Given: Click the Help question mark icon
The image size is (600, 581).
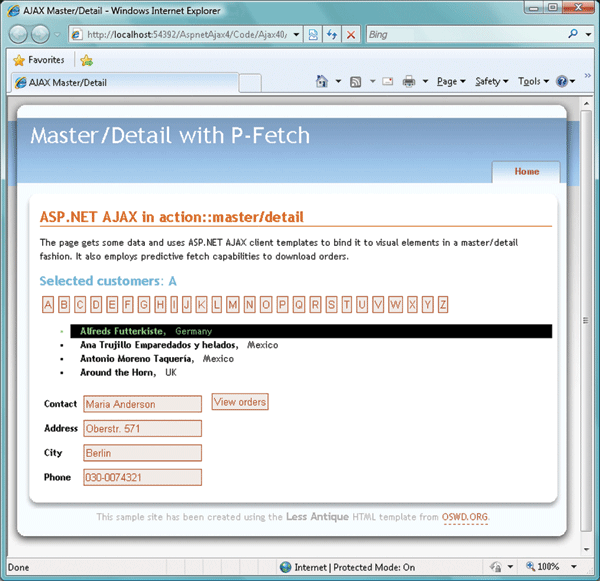Looking at the screenshot, I should click(562, 81).
